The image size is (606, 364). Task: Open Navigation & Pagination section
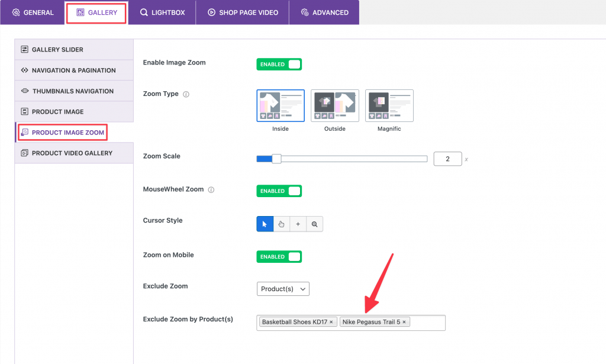coord(74,70)
